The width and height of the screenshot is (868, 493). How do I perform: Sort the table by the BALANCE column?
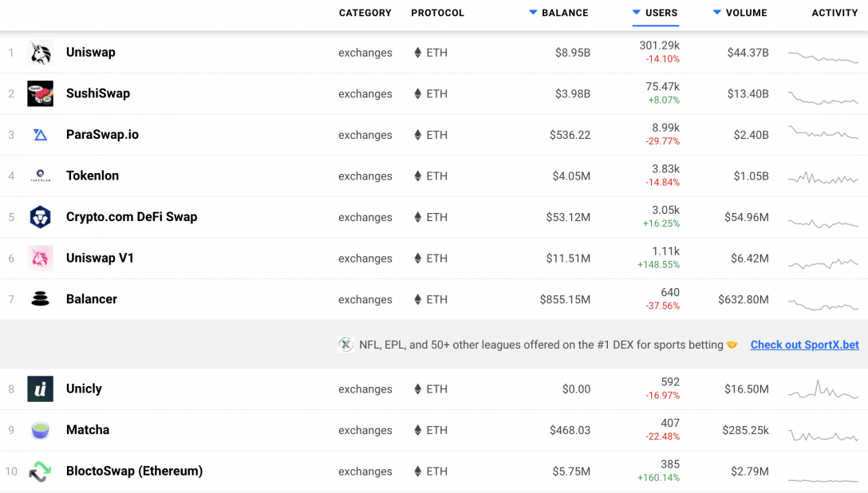pos(558,13)
